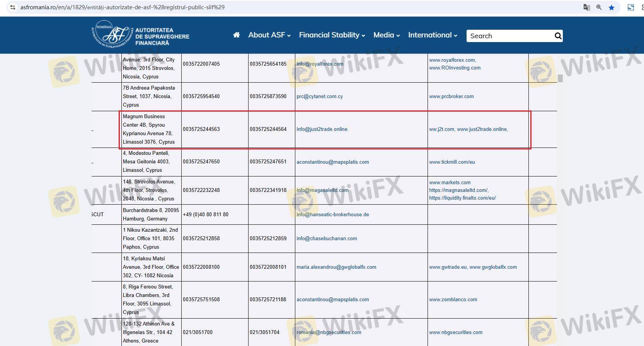Open info@magasaleltd.com email link
The image size is (644, 346).
[322, 190]
